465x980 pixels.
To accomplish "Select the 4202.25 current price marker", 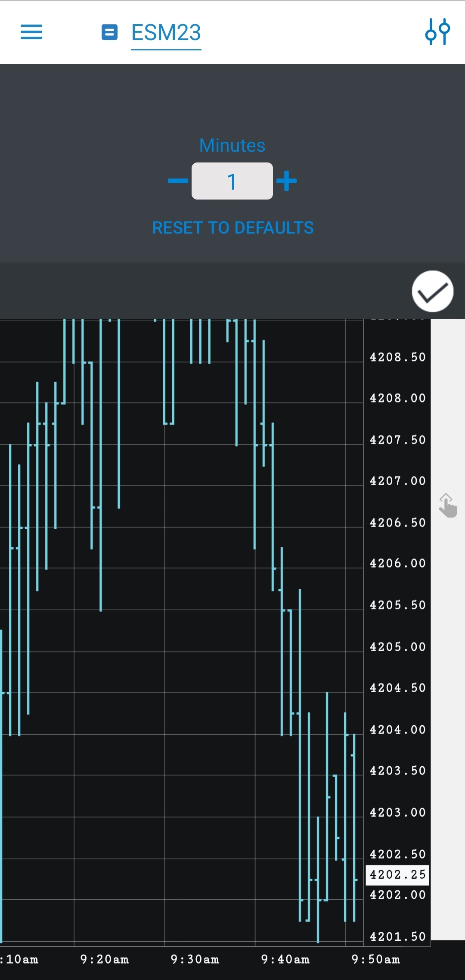I will coord(397,874).
